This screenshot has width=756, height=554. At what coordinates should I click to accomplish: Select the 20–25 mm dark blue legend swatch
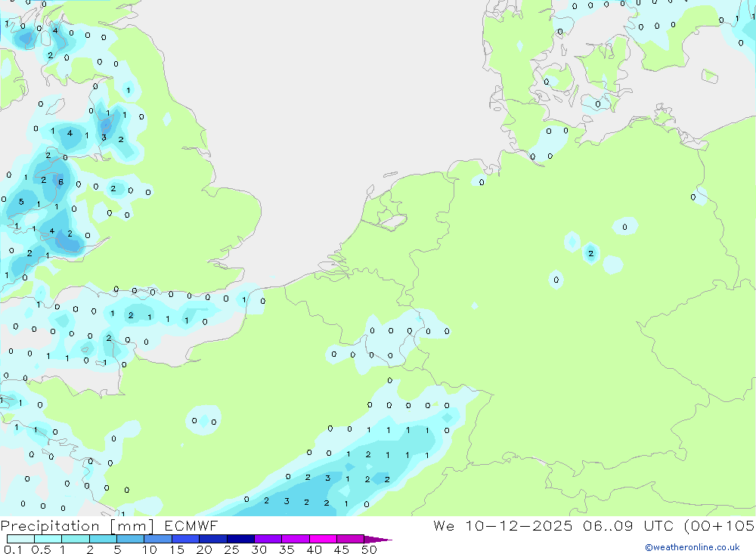[x=213, y=539]
